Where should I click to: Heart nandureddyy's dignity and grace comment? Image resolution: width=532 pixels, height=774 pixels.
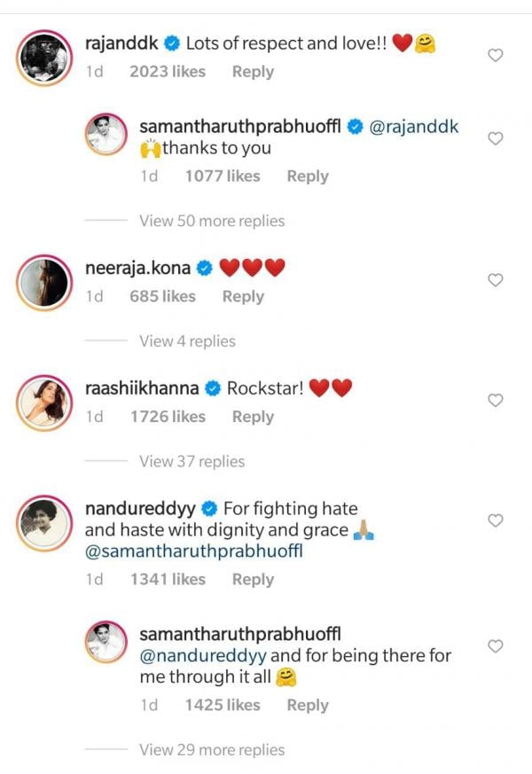click(x=497, y=520)
